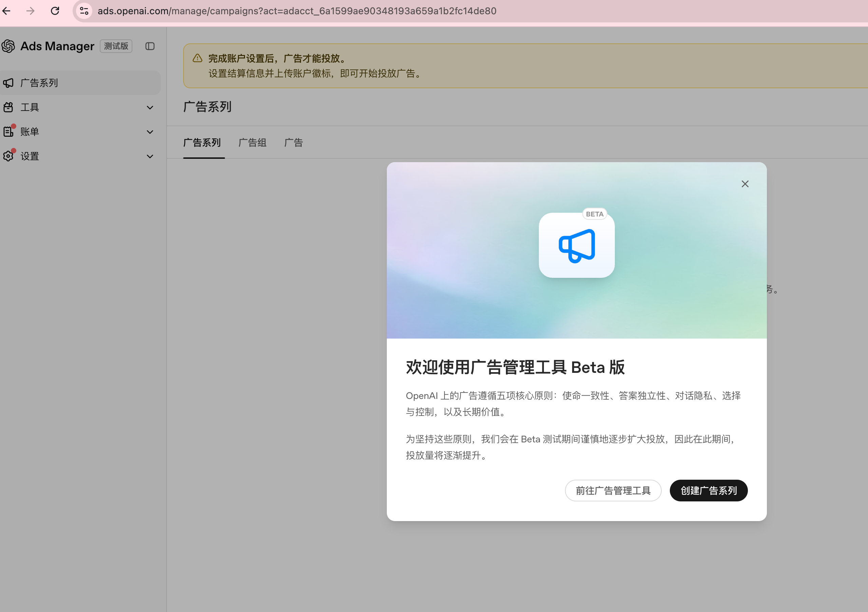868x612 pixels.
Task: Click the 设置 gear icon
Action: click(x=8, y=156)
